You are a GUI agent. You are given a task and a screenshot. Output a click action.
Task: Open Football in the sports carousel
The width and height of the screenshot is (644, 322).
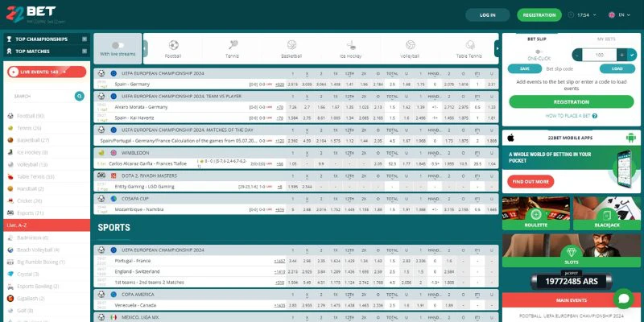click(173, 49)
